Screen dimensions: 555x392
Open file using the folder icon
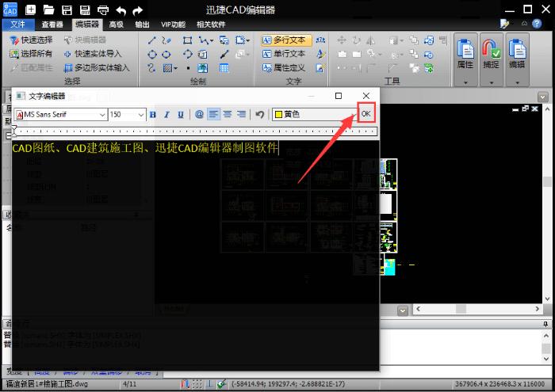pos(48,10)
